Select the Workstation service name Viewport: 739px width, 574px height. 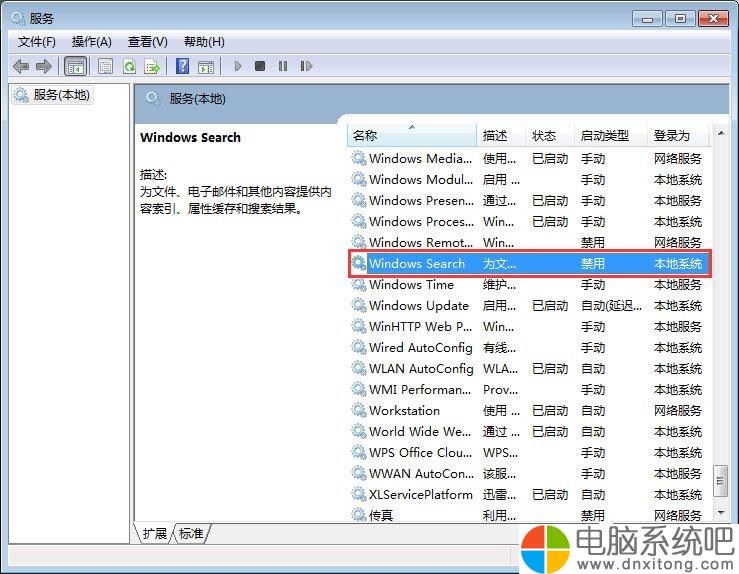click(404, 410)
